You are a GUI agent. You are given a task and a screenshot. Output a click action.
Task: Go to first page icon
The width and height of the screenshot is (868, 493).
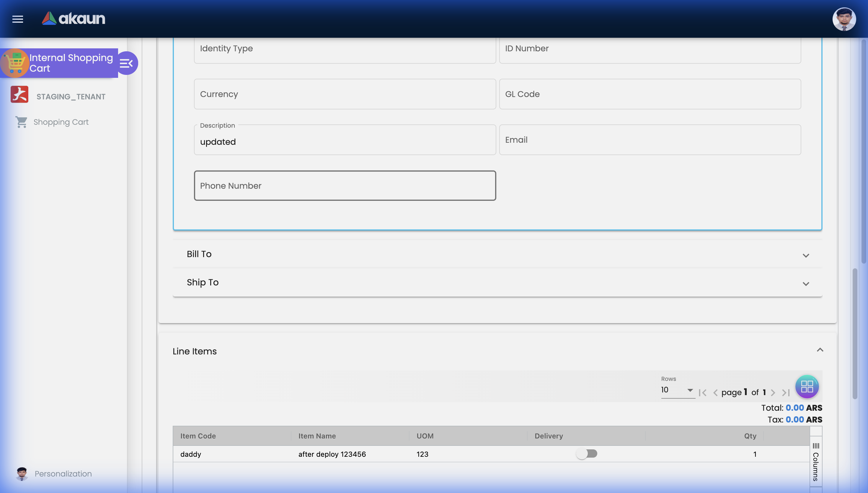point(703,393)
